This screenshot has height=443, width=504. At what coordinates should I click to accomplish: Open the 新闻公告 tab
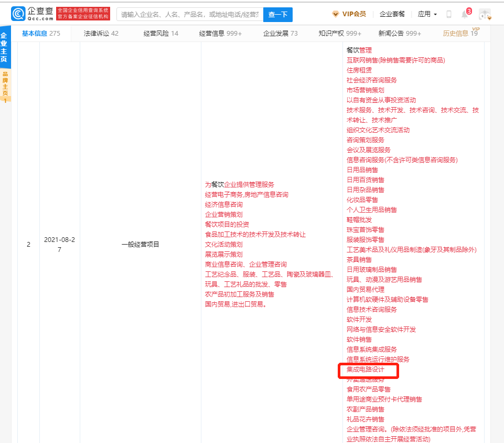[x=399, y=34]
